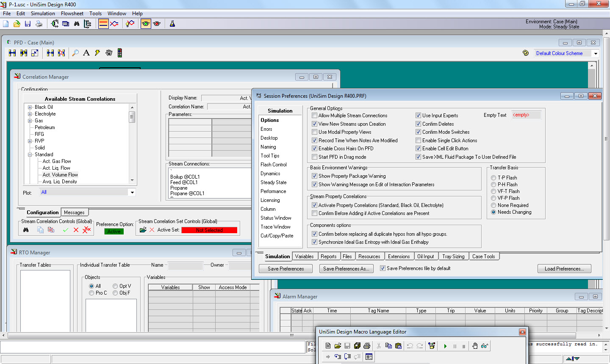
Task: Collapse the Standard correlations node
Action: click(30, 154)
